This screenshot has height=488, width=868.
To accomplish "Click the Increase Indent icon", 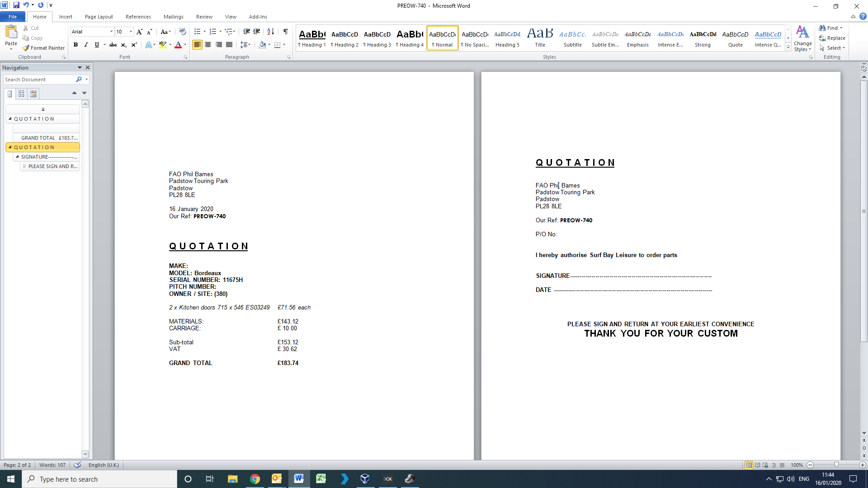I will click(x=257, y=32).
